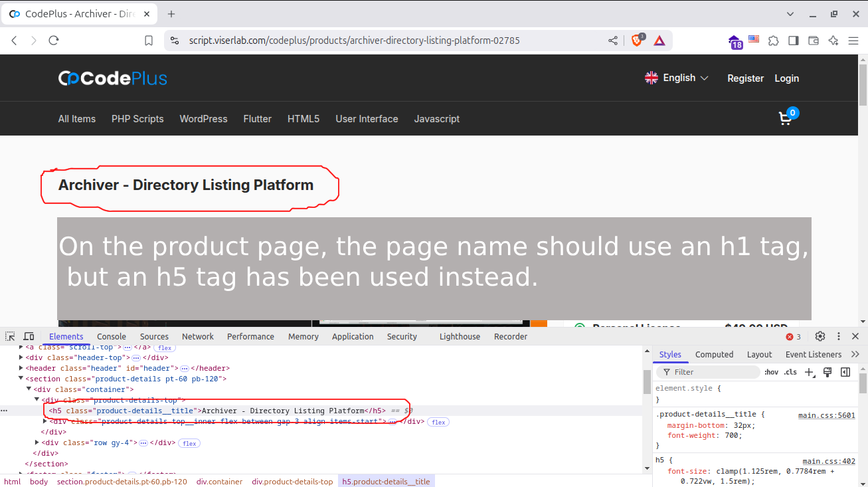This screenshot has width=868, height=487.
Task: Toggle rendering emulations paintbrush icon
Action: (x=827, y=372)
